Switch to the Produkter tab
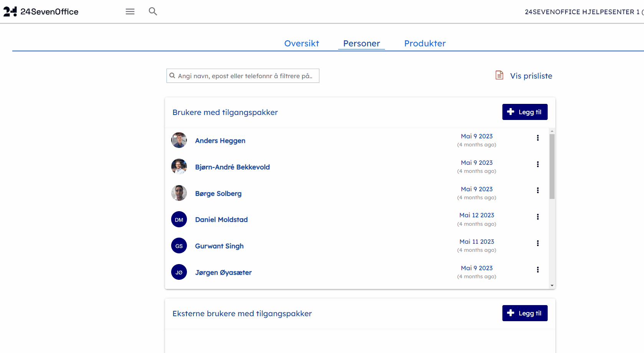The image size is (644, 353). click(x=425, y=43)
